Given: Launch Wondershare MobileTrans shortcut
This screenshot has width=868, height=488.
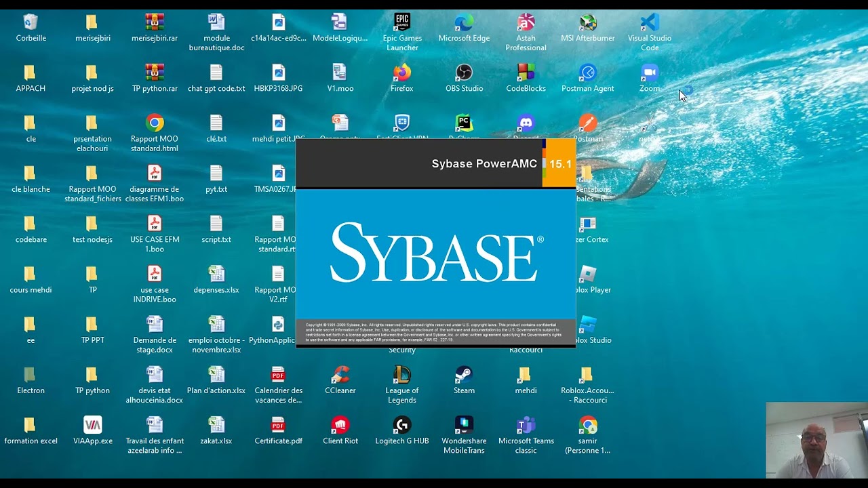Looking at the screenshot, I should [x=464, y=435].
